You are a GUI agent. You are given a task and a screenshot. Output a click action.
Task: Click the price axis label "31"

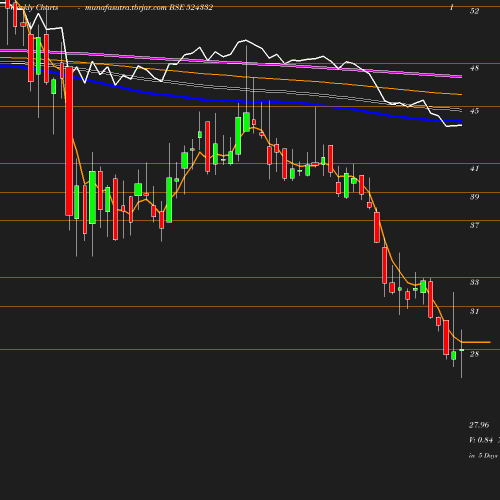pyautogui.click(x=474, y=311)
